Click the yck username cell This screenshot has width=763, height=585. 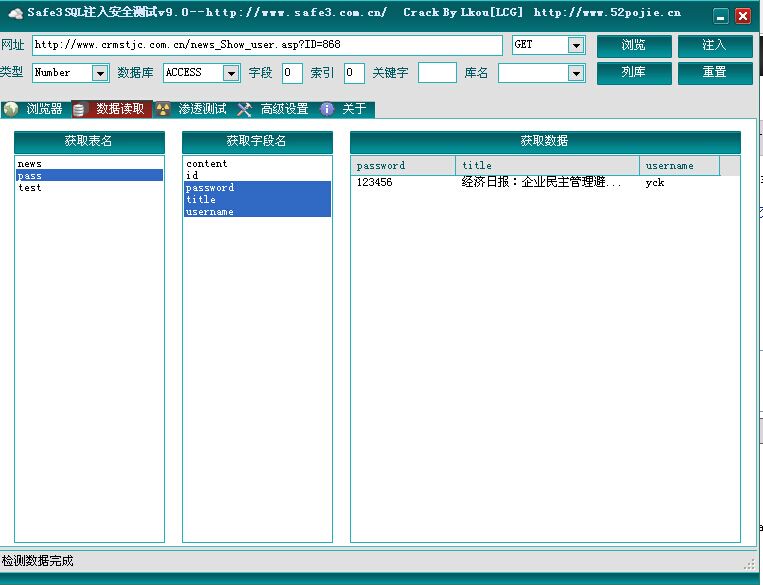[655, 183]
